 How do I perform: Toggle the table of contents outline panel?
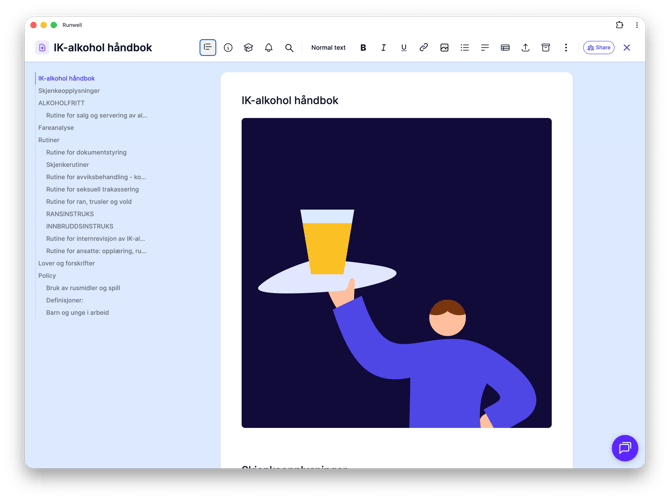click(x=208, y=47)
